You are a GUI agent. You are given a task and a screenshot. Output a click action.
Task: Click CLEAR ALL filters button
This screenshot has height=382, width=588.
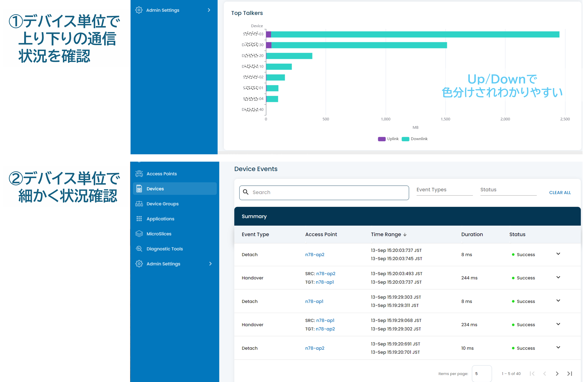[x=560, y=193]
